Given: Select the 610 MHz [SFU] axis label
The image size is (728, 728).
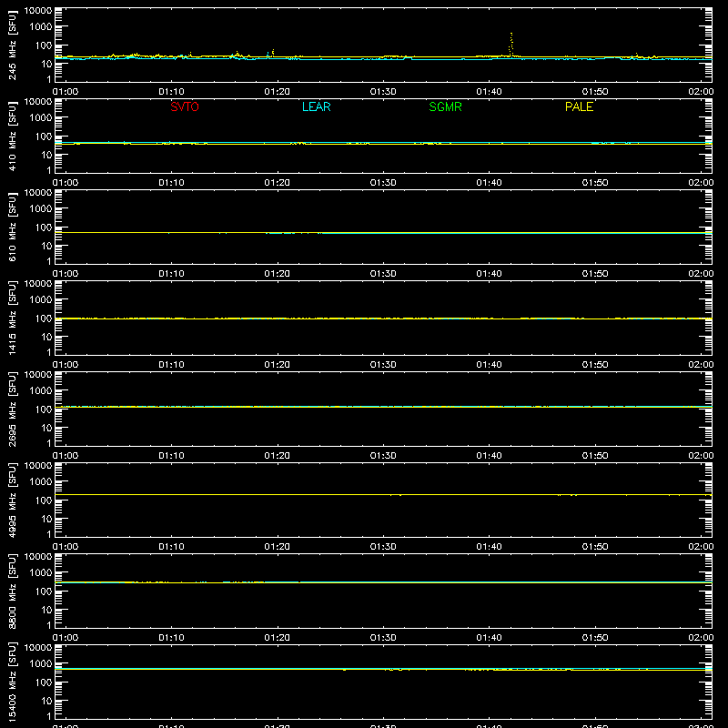Looking at the screenshot, I should (x=12, y=227).
